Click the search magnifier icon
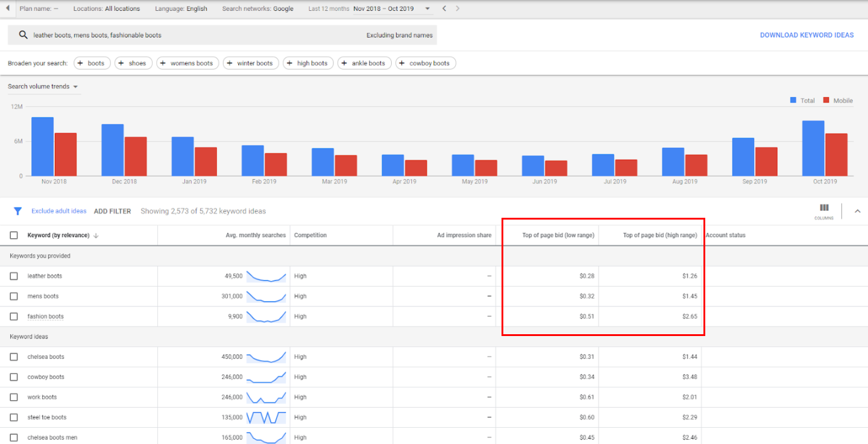Image resolution: width=868 pixels, height=444 pixels. pos(24,35)
